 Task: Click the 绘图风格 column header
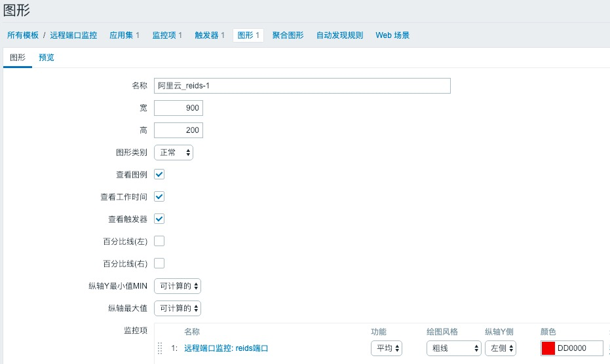point(442,332)
